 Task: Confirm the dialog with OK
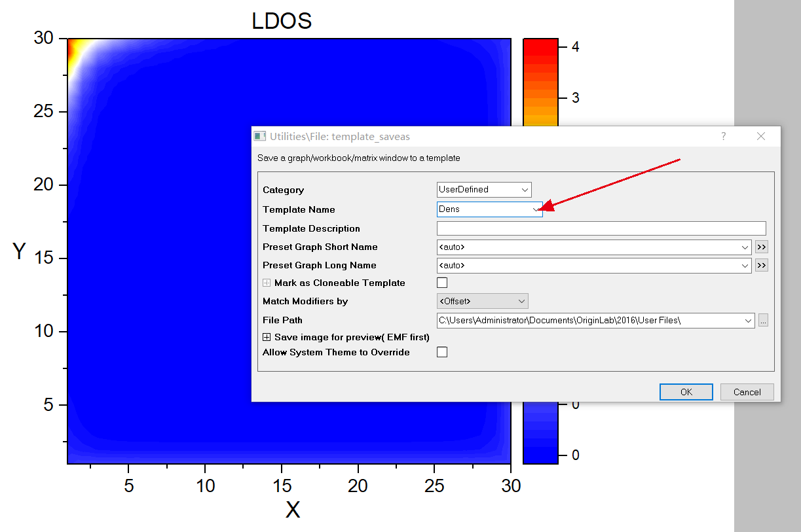[x=686, y=392]
